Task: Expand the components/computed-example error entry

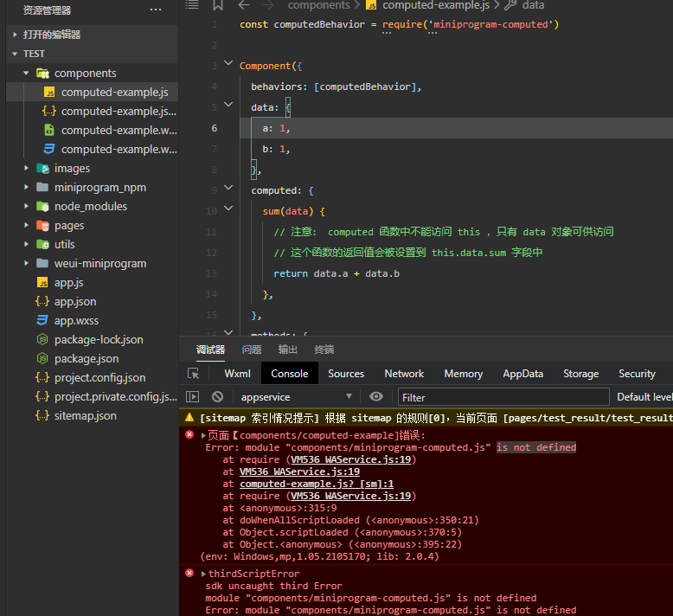Action: 203,435
